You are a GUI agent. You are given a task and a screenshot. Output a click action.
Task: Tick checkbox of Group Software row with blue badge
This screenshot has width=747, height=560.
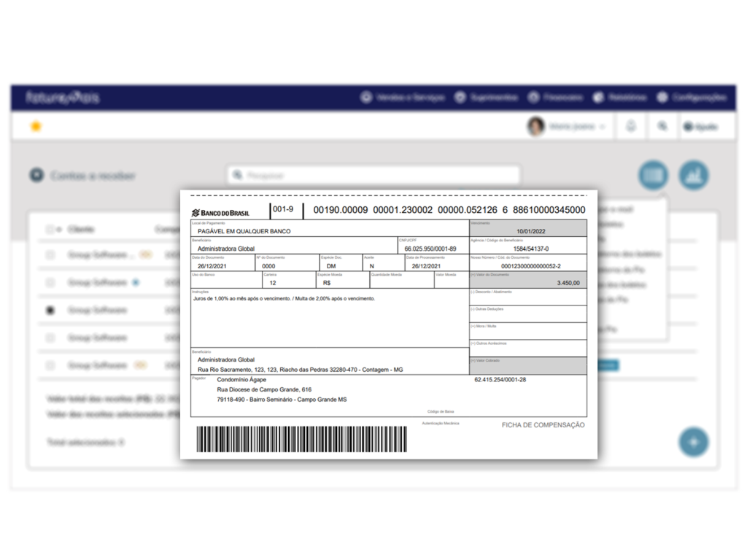point(50,282)
